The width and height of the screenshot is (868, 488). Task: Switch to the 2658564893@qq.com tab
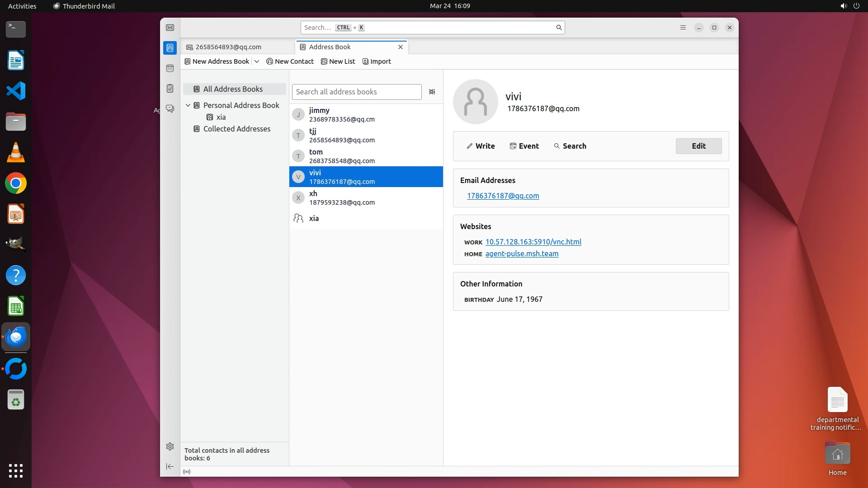228,47
